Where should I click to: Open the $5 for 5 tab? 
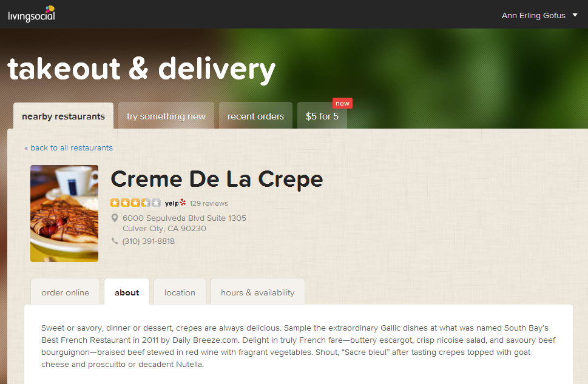(x=322, y=116)
